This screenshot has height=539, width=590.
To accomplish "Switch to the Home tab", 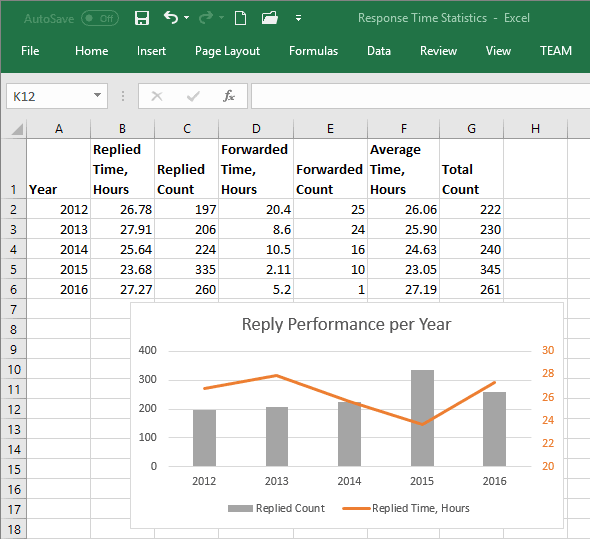I will [91, 51].
